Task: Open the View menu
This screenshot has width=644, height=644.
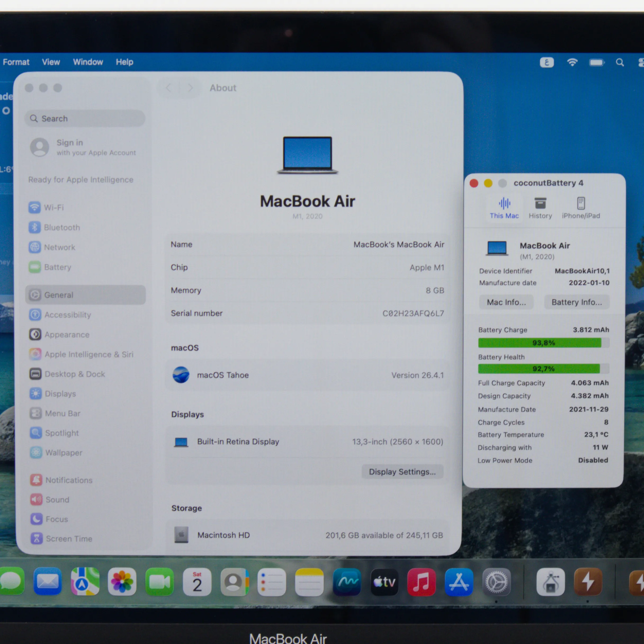Action: 51,62
